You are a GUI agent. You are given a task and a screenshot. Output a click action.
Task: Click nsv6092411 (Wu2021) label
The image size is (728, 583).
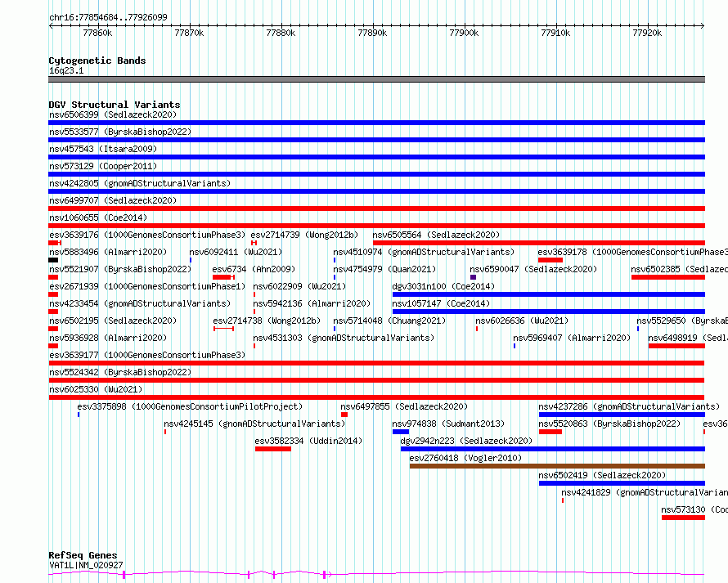[x=236, y=252]
